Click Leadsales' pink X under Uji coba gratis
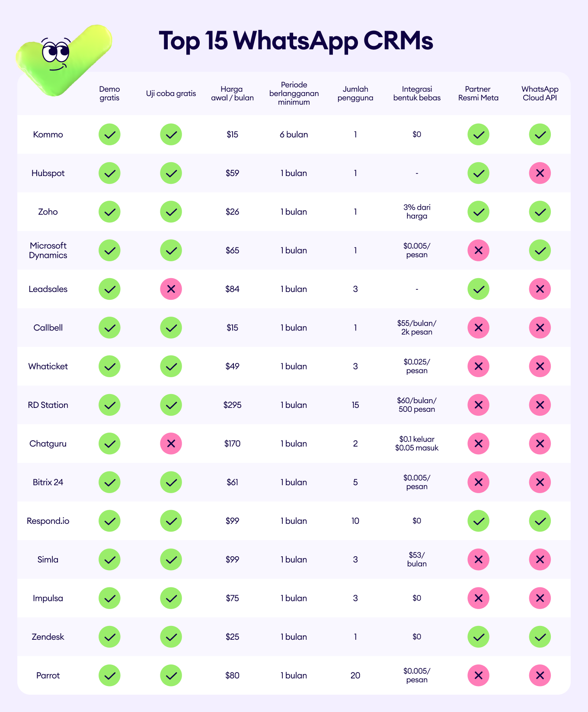The image size is (588, 712). click(171, 289)
